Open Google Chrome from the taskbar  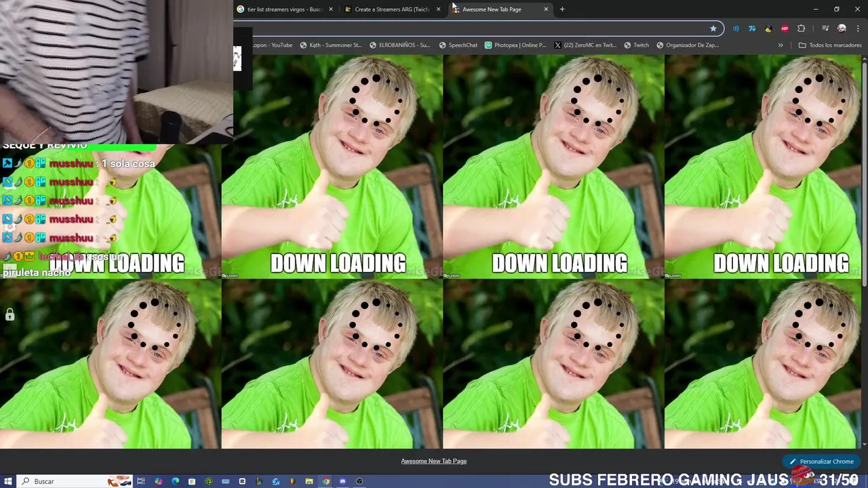point(326,481)
